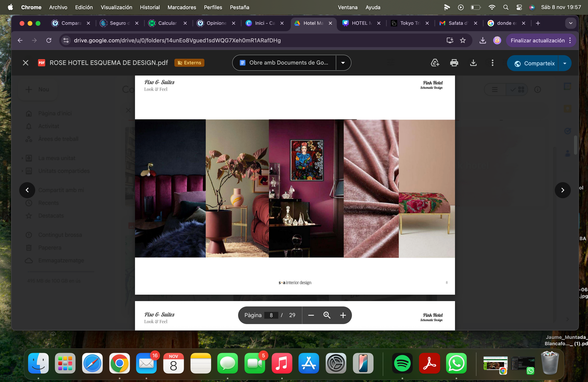Download the PDF using viewer download icon
The height and width of the screenshot is (382, 588).
[473, 63]
